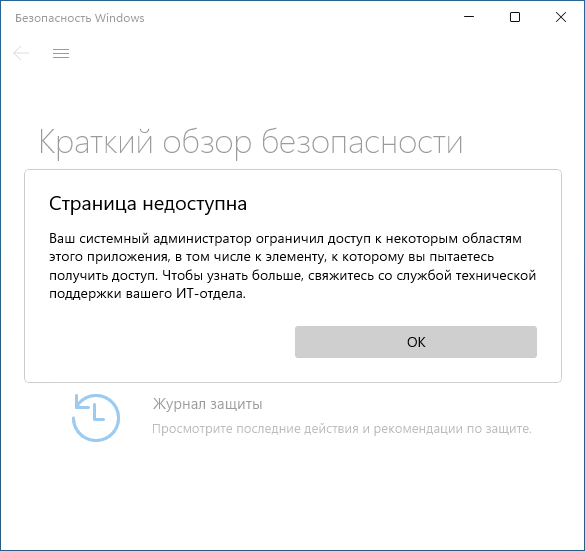Image resolution: width=585 pixels, height=551 pixels.
Task: Minimize the Безопасность Windows window
Action: [469, 17]
